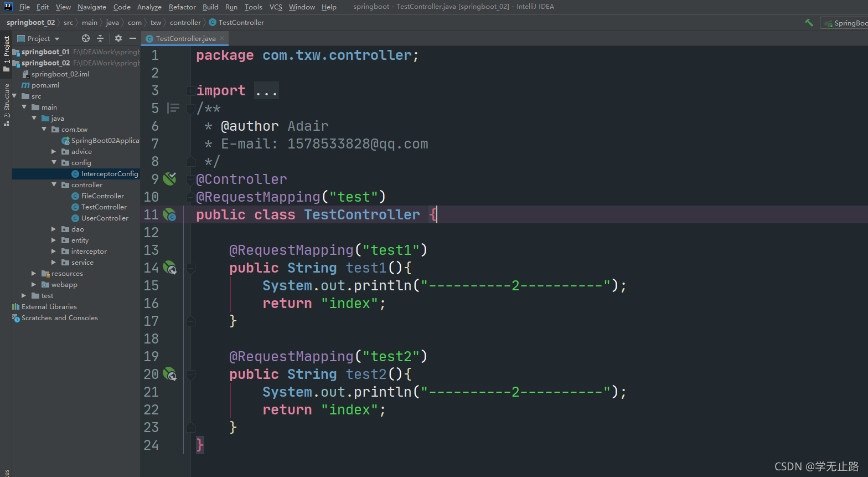Expand the service package arrow
Screen dimensions: 868x477
pyautogui.click(x=54, y=262)
